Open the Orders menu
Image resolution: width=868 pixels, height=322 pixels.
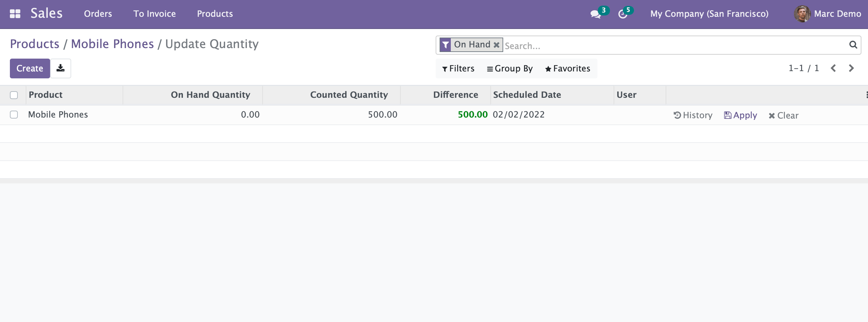click(x=98, y=14)
